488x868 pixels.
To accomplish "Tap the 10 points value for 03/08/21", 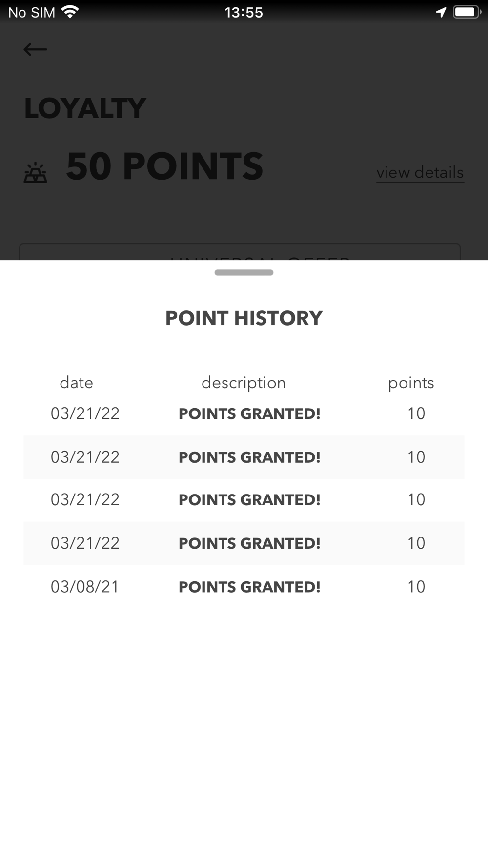I will 416,587.
